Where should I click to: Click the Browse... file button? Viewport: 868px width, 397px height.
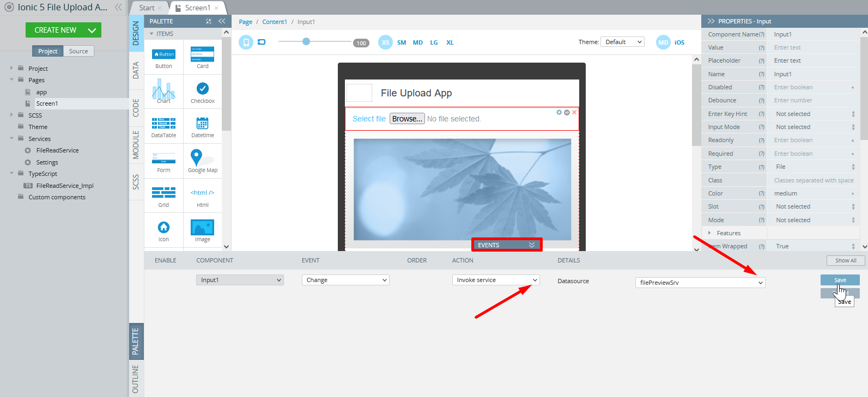click(x=407, y=119)
